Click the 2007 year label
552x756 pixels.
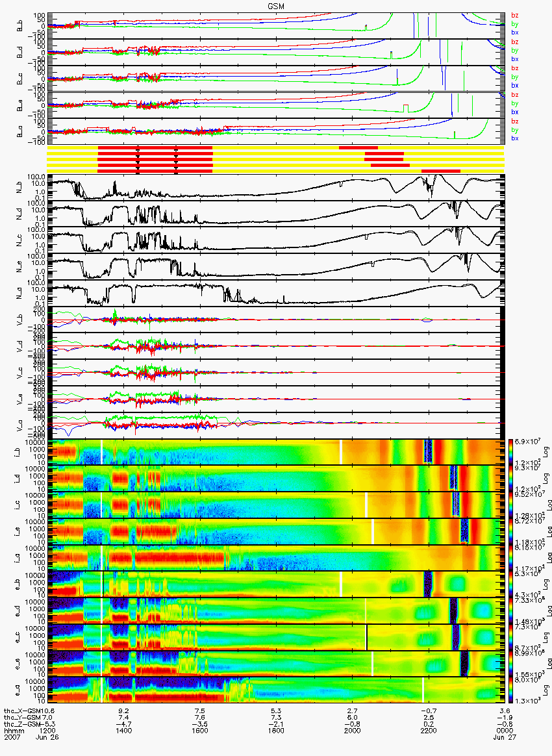(12, 737)
